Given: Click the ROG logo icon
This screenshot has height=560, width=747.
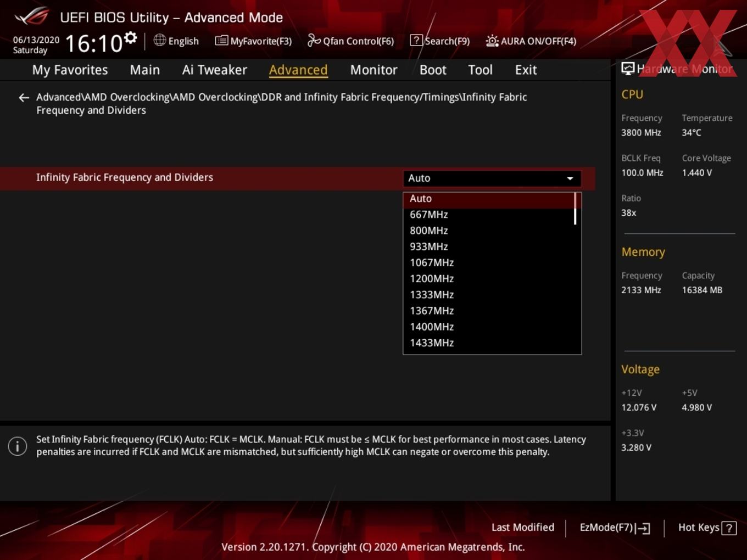Looking at the screenshot, I should pyautogui.click(x=31, y=16).
